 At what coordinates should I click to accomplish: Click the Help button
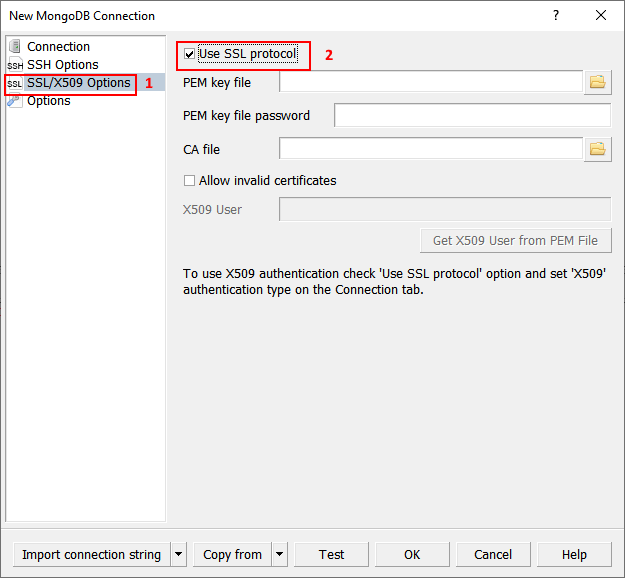pyautogui.click(x=574, y=554)
